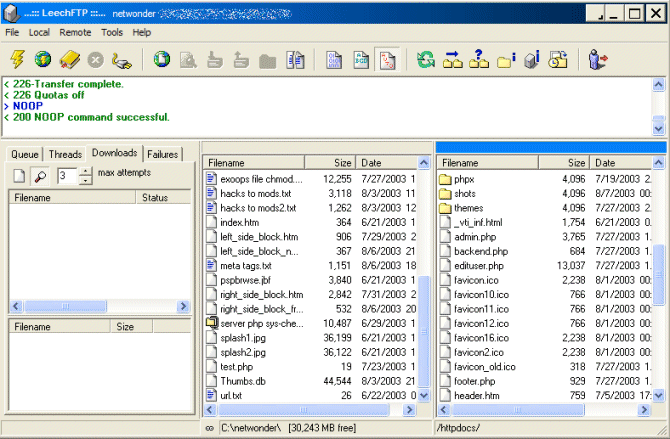Switch to the Threads tab

(x=65, y=154)
